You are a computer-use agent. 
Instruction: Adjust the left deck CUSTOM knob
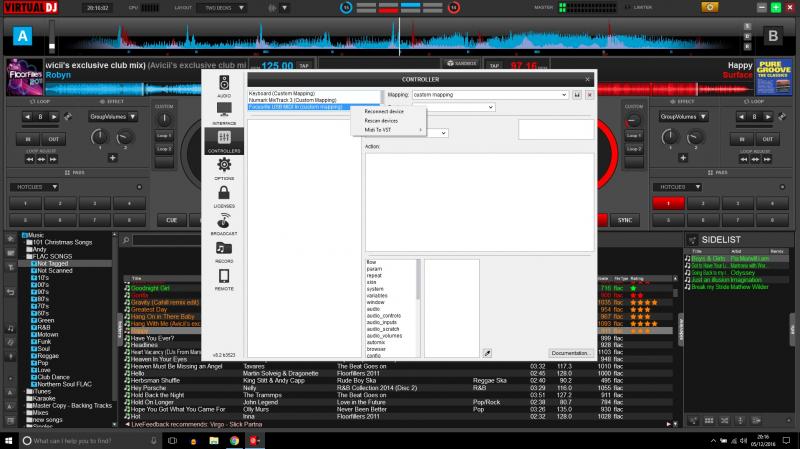coord(164,120)
